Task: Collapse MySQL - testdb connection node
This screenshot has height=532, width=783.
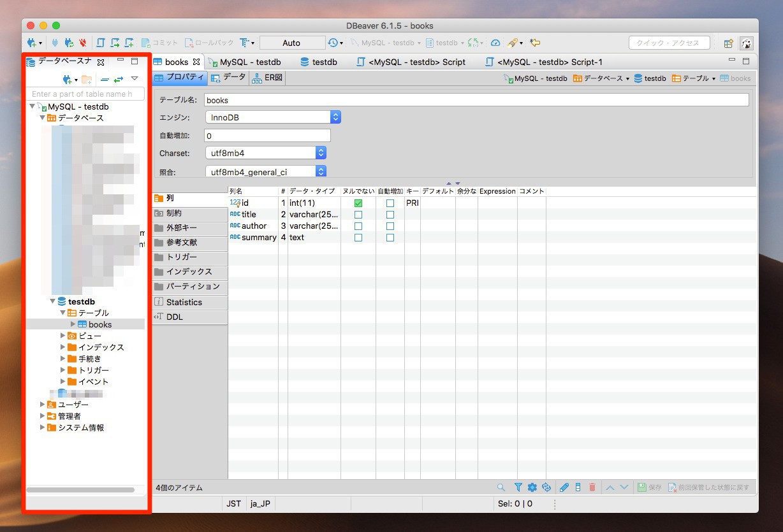Action: (33, 106)
